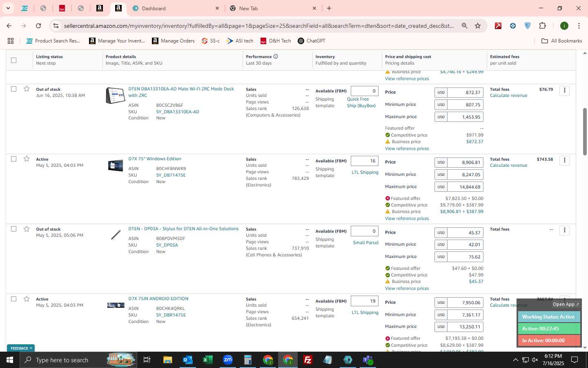This screenshot has width=588, height=368.
Task: Open Excel from taskbar
Action: click(x=207, y=360)
